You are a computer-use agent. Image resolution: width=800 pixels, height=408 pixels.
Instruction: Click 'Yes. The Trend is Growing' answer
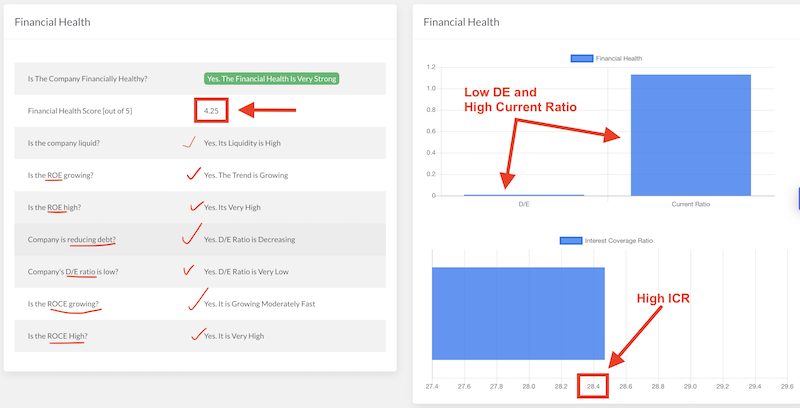tap(246, 175)
